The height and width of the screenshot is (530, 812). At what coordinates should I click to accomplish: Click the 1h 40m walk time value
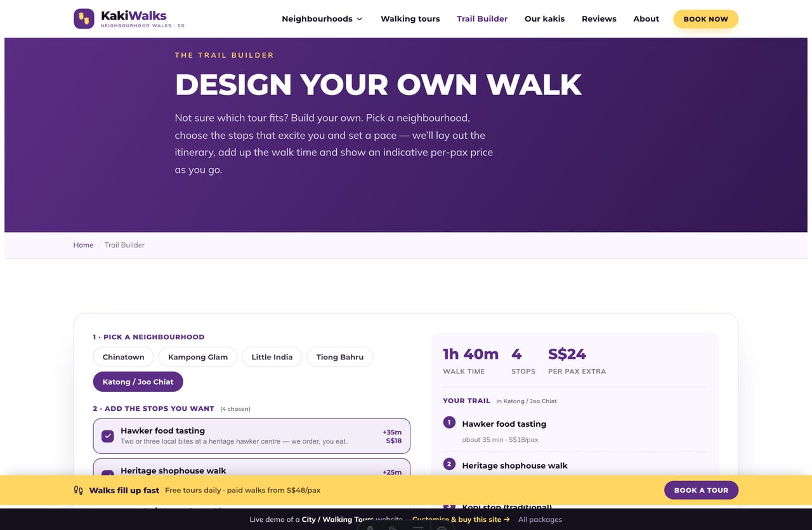tap(471, 354)
